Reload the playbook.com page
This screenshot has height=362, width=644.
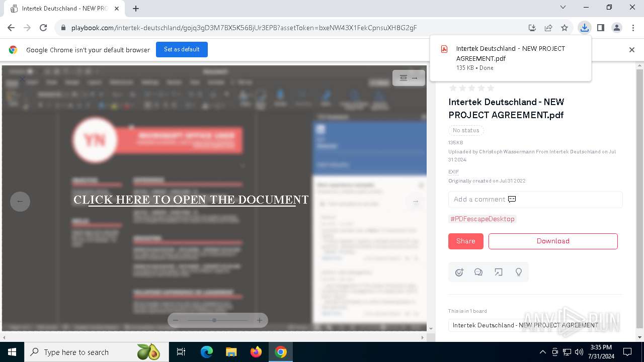tap(43, 28)
